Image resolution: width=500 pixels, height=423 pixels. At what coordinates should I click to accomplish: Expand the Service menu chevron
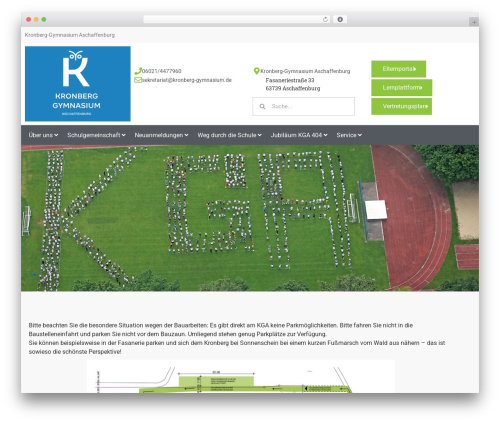(360, 135)
